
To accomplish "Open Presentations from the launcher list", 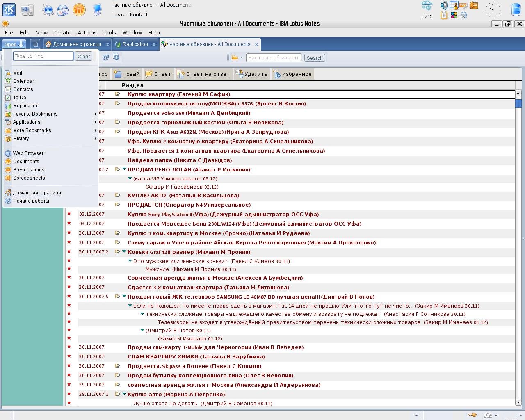I will (x=29, y=170).
